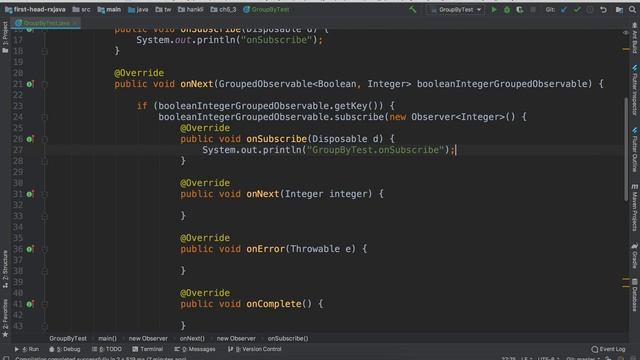Open the inspections eye icon above scrollbar
Viewport: 640px width, 360px height.
click(626, 33)
